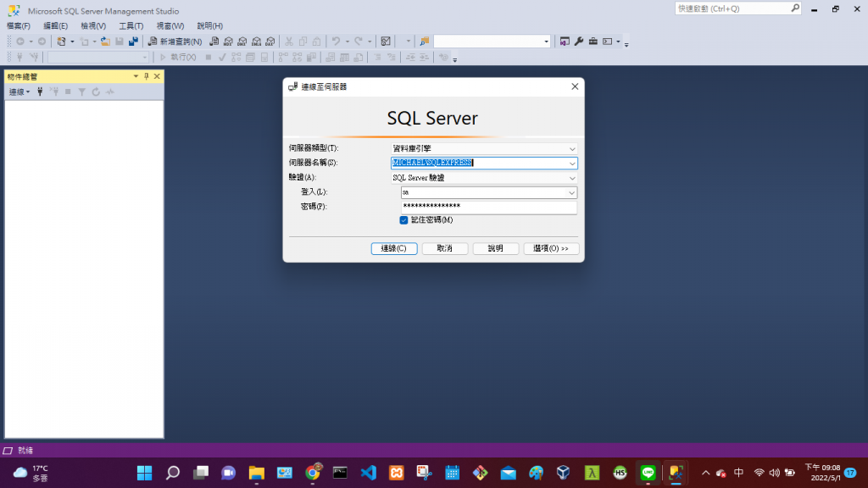The width and height of the screenshot is (868, 488).
Task: Click the Filter funnel icon in Object Explorer
Action: click(x=82, y=91)
